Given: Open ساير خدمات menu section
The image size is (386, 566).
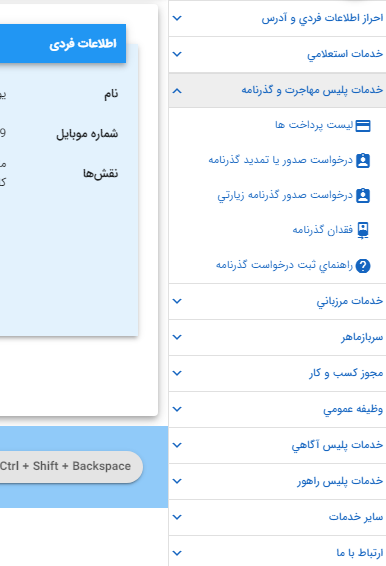Looking at the screenshot, I should [277, 518].
